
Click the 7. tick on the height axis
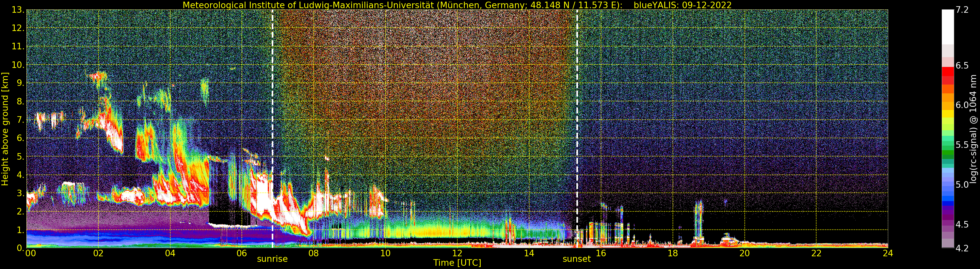[x=20, y=120]
